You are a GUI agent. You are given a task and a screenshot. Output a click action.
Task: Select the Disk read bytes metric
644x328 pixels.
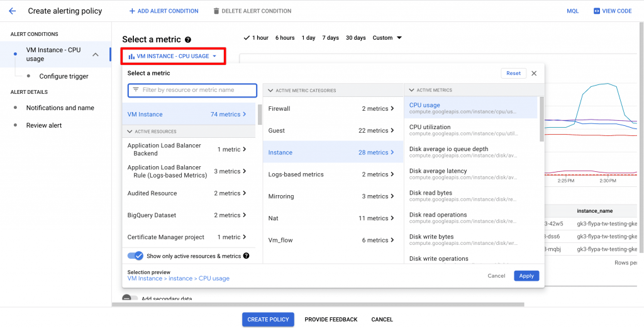click(x=471, y=196)
